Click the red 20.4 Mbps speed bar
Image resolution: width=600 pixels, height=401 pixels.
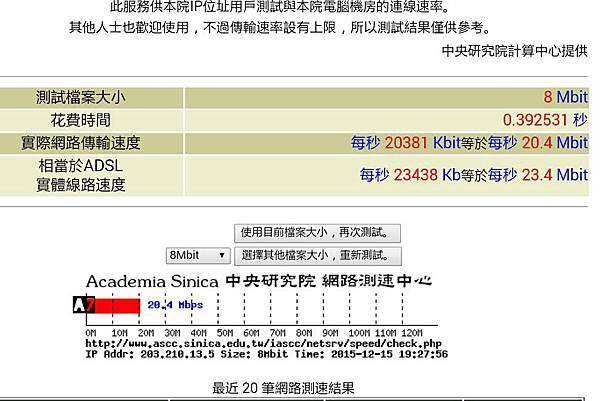117,306
